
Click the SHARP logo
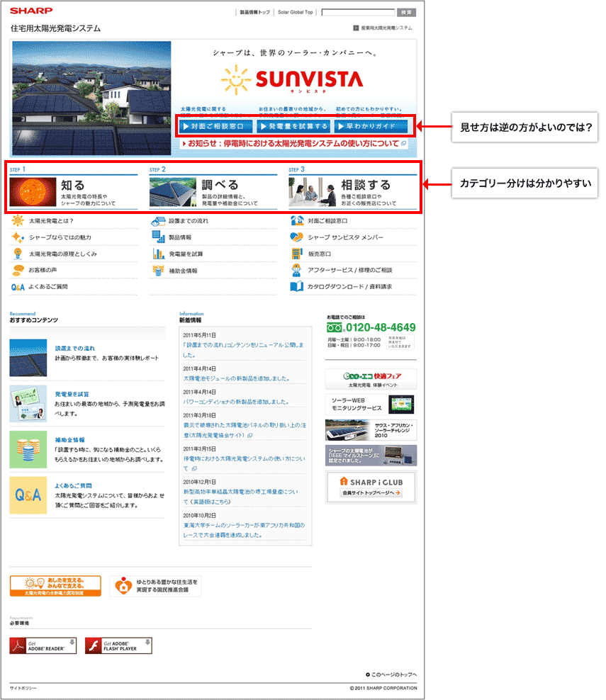coord(31,10)
